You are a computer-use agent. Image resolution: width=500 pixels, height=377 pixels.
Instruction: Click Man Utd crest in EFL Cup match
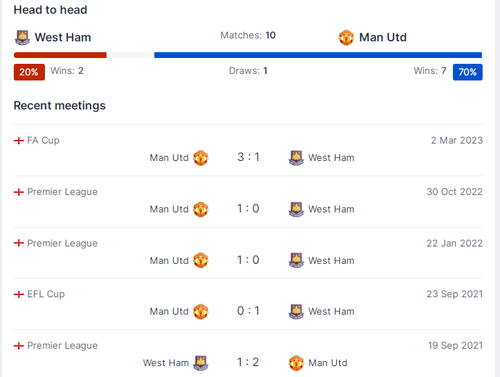tap(201, 311)
